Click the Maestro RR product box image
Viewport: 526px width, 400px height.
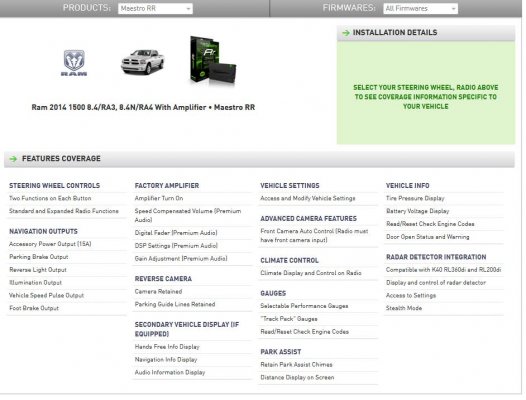[x=213, y=60]
